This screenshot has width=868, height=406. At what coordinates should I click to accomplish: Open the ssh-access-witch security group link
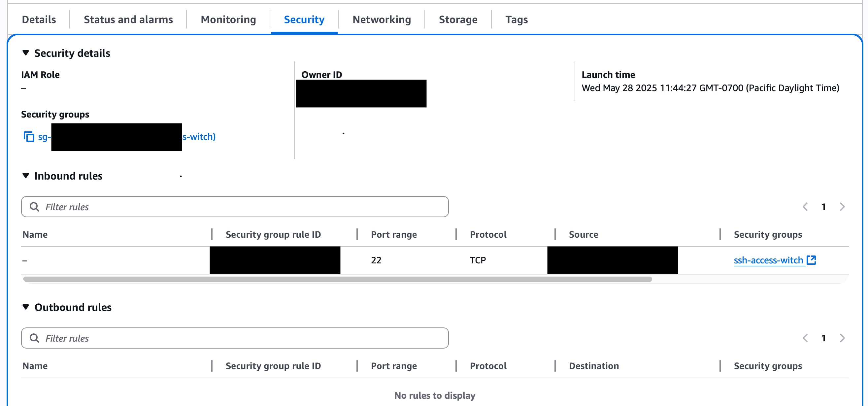(768, 260)
